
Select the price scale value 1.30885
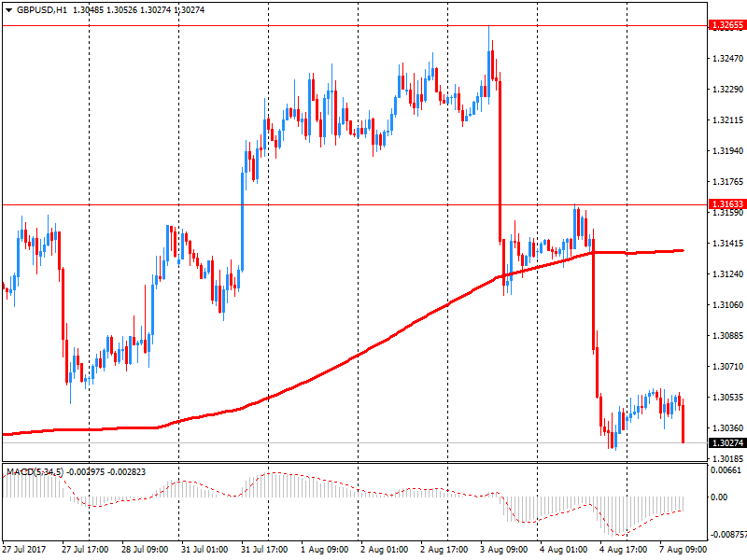[x=727, y=336]
